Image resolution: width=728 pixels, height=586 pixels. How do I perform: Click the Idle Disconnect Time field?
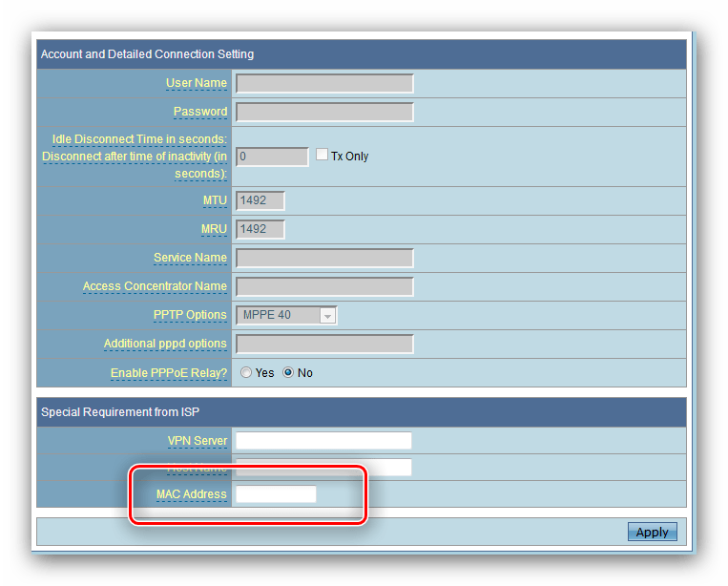tap(272, 157)
